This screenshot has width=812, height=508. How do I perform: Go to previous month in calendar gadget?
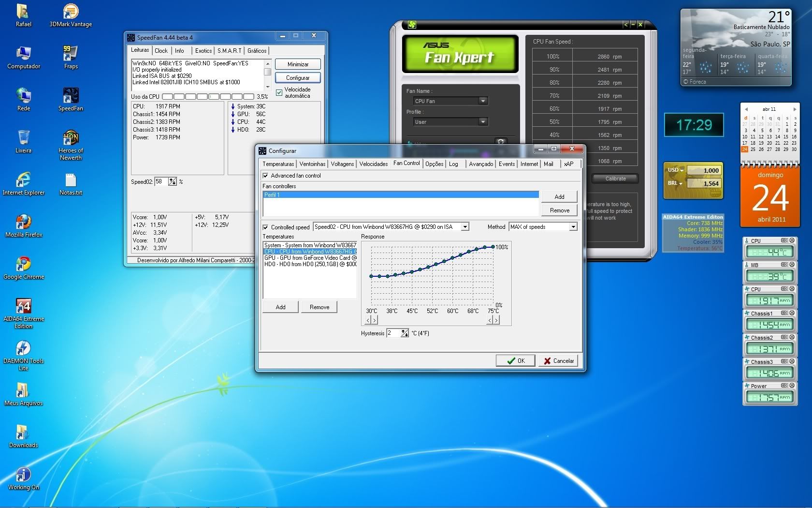746,109
